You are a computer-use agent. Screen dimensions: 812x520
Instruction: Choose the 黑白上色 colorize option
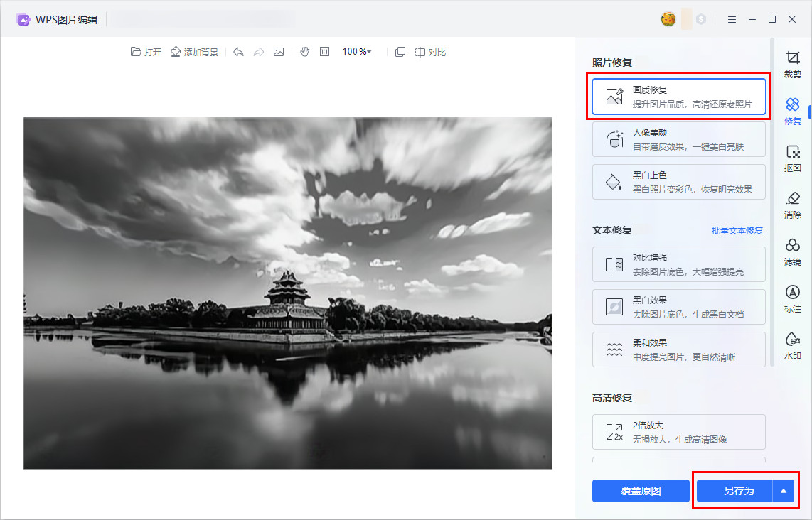click(678, 182)
